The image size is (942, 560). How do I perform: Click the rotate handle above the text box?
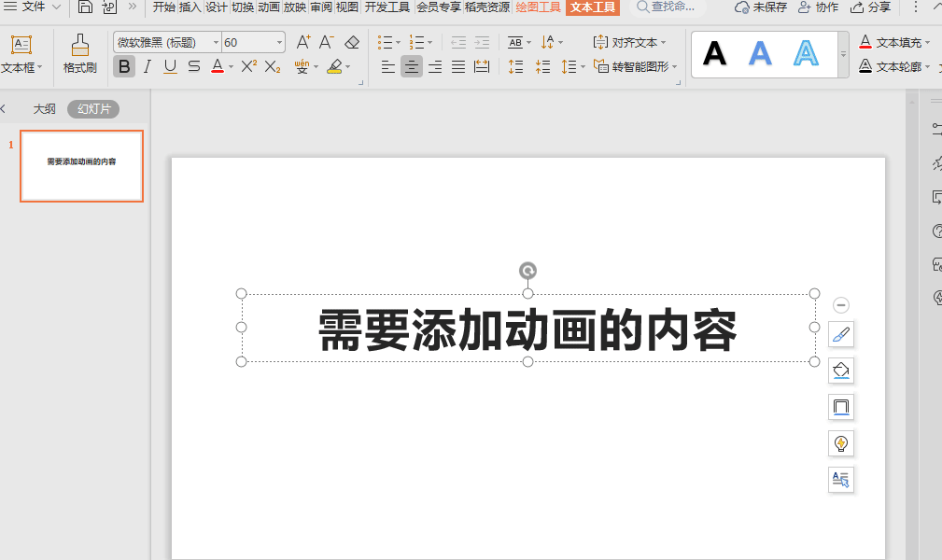tap(527, 271)
